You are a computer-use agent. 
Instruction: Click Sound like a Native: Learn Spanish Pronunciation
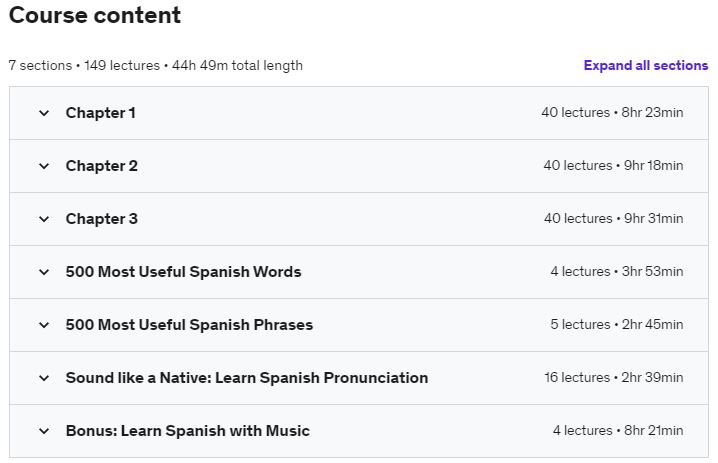(247, 378)
